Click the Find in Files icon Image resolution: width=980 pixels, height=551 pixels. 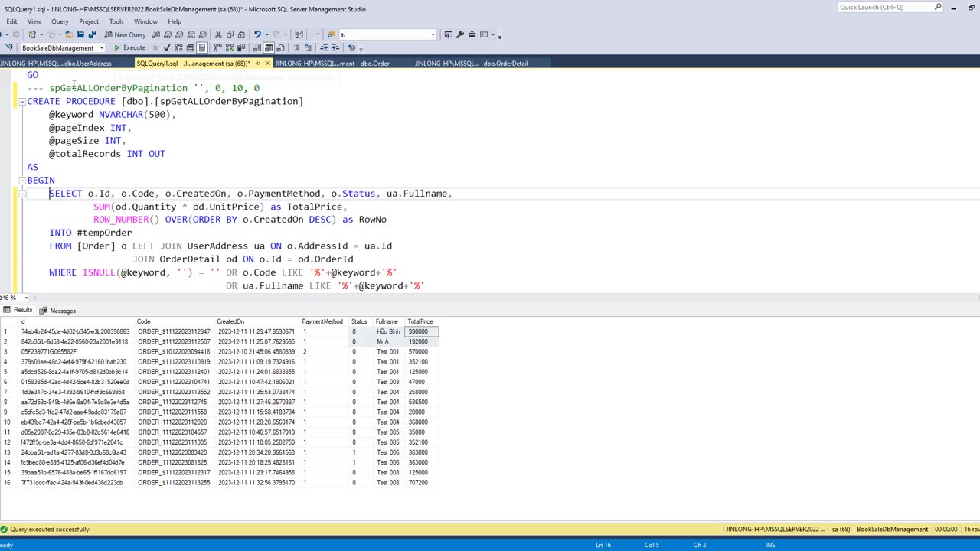[x=331, y=34]
